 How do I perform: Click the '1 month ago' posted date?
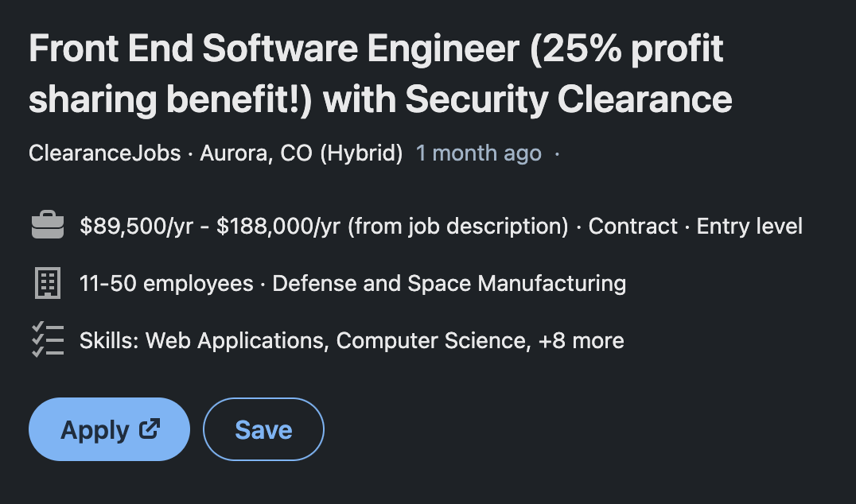(x=479, y=153)
